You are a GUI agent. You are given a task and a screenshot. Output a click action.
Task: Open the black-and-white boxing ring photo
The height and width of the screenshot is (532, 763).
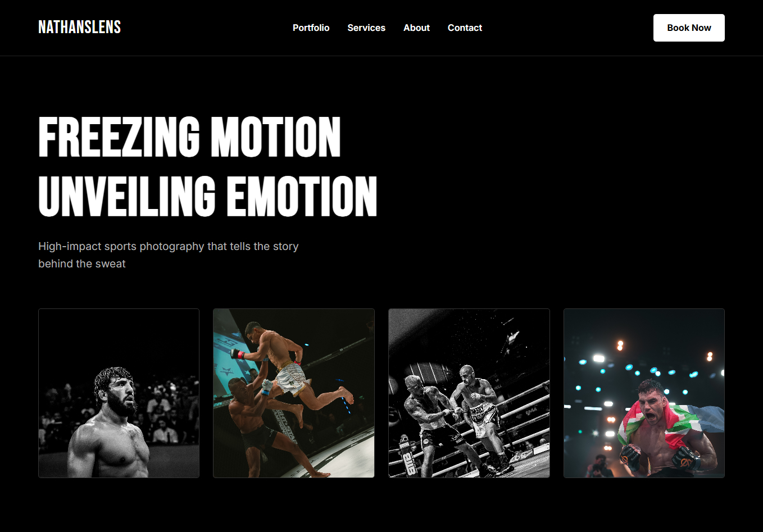[469, 393]
